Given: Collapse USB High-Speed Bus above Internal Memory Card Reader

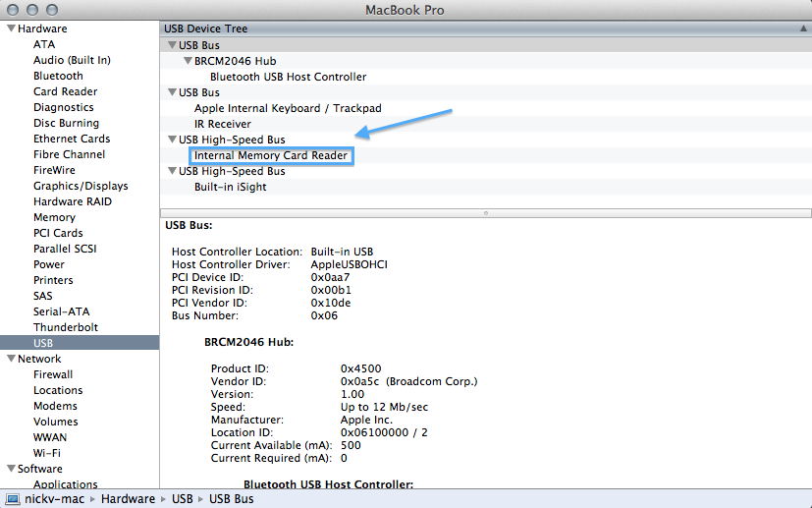Looking at the screenshot, I should click(173, 140).
